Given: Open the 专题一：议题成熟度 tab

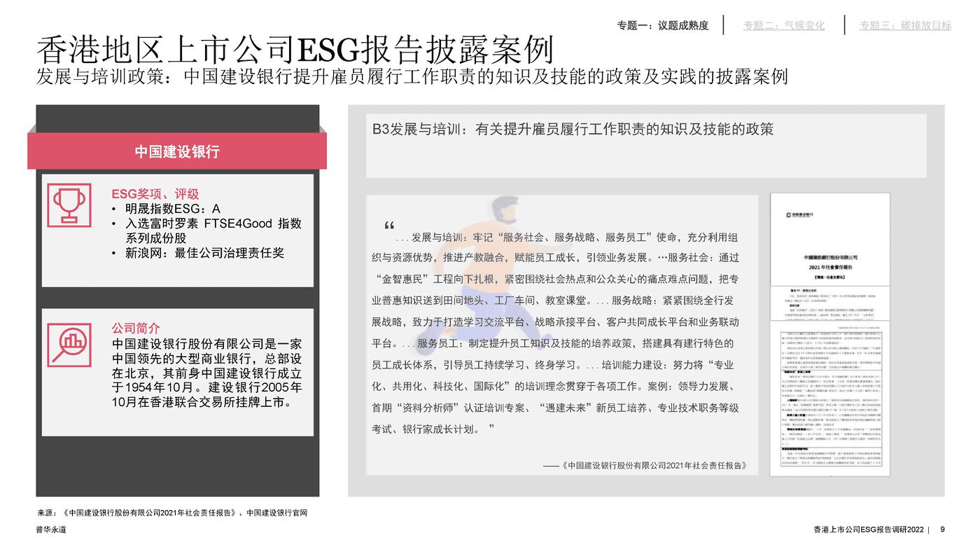Looking at the screenshot, I should pos(663,26).
